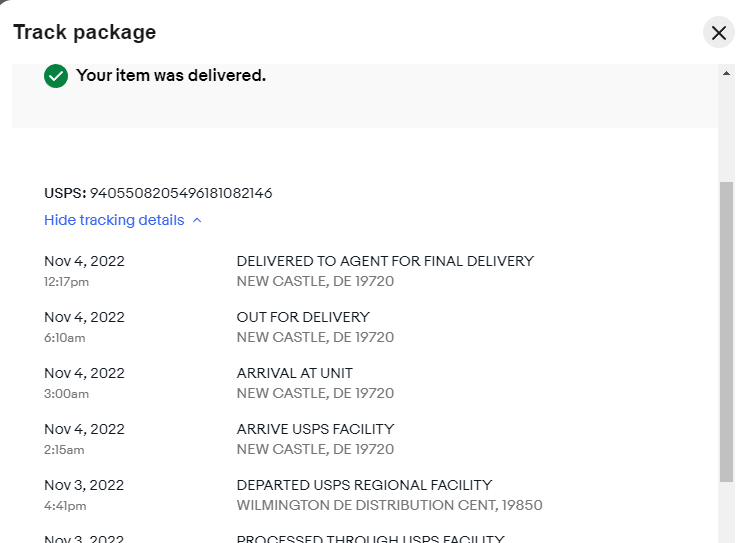This screenshot has height=543, width=736.
Task: Click the PROCESSED THROUGH USPS FACILITY entry
Action: tap(370, 538)
